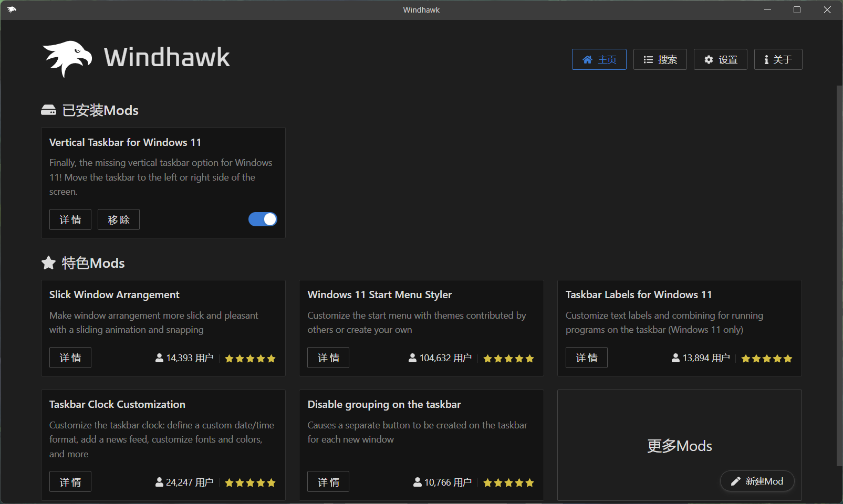The image size is (843, 504).
Task: Click the hard drive icon beside 已安装Mods
Action: point(48,110)
